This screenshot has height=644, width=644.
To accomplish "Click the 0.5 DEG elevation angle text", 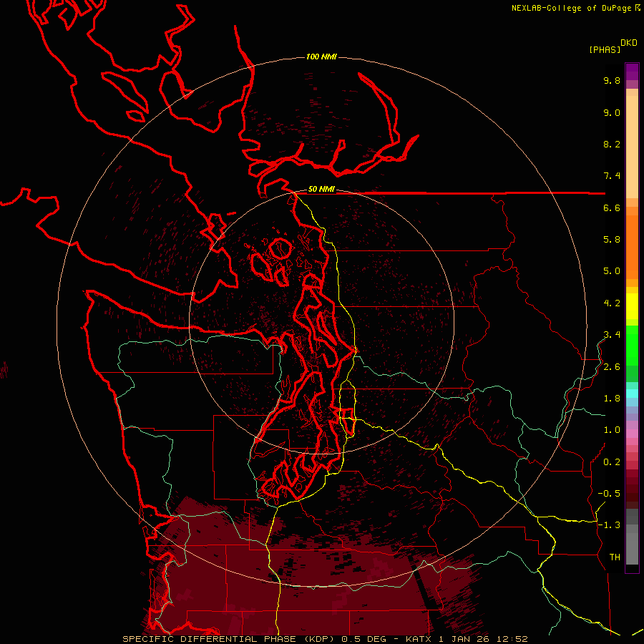I will 364,639.
